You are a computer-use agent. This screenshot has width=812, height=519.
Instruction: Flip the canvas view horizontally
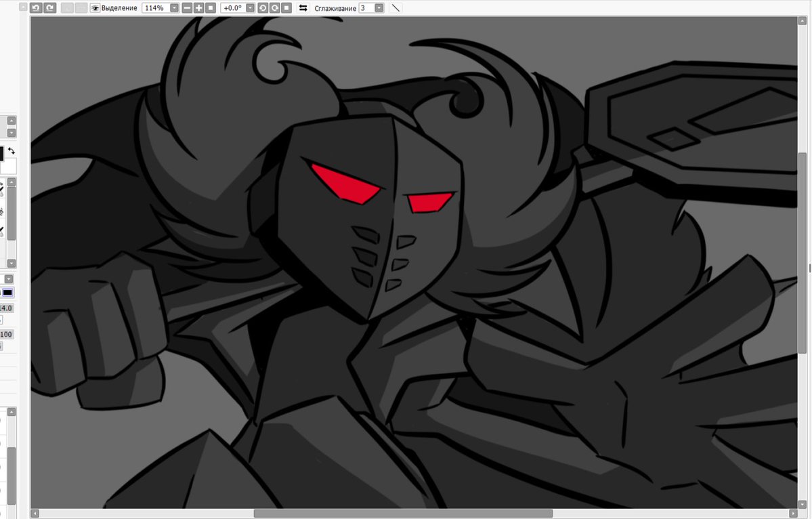[x=303, y=7]
